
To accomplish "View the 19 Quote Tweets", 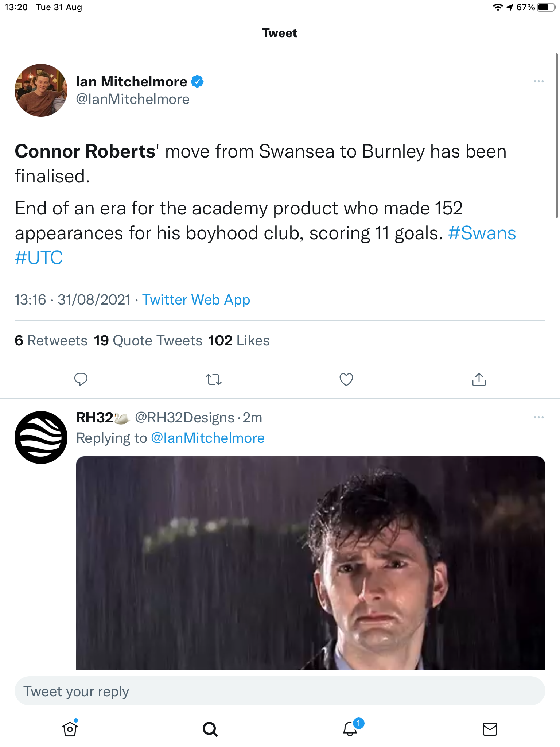I will [148, 341].
